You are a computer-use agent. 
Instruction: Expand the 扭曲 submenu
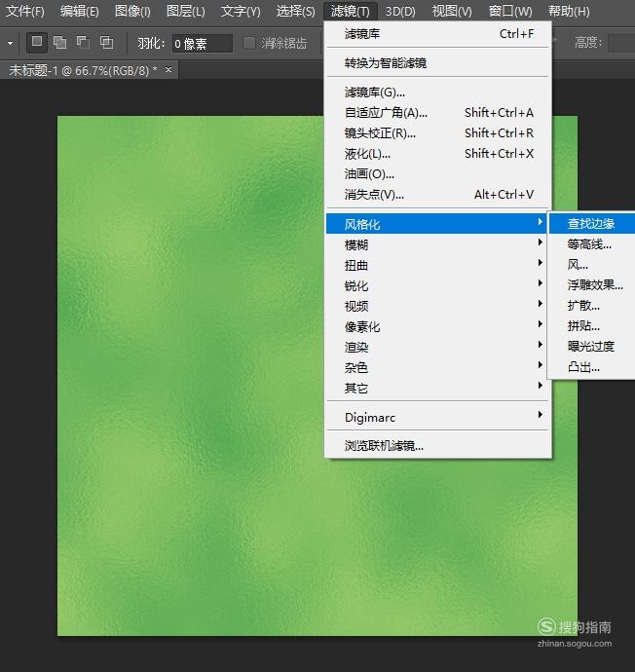coord(437,265)
